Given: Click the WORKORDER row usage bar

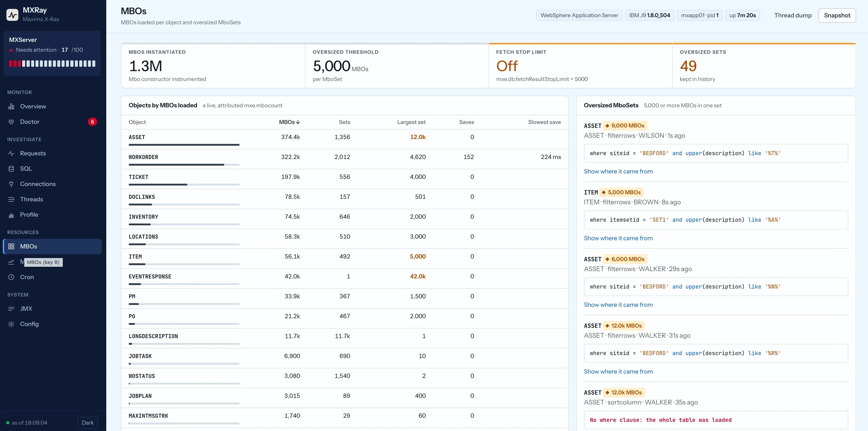Looking at the screenshot, I should click(184, 164).
